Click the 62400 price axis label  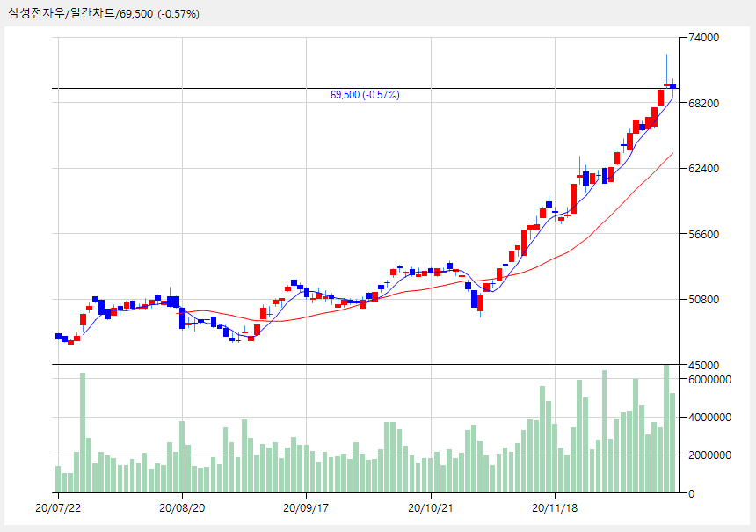click(704, 169)
